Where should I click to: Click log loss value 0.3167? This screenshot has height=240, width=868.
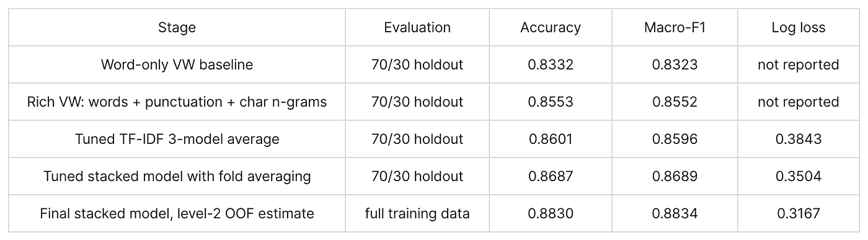(x=799, y=213)
